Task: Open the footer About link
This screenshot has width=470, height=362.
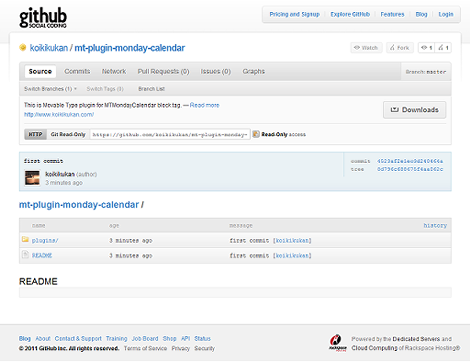Action: pos(43,339)
